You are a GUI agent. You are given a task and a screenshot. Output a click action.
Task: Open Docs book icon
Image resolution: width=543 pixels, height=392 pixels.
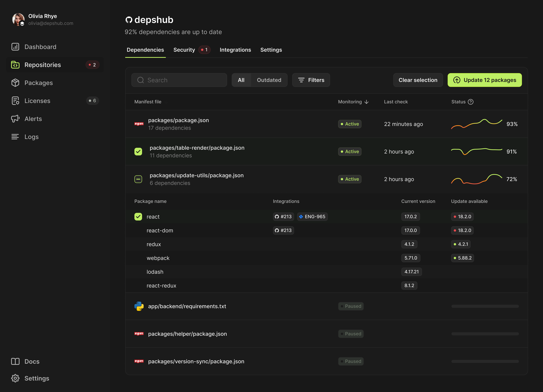(15, 361)
